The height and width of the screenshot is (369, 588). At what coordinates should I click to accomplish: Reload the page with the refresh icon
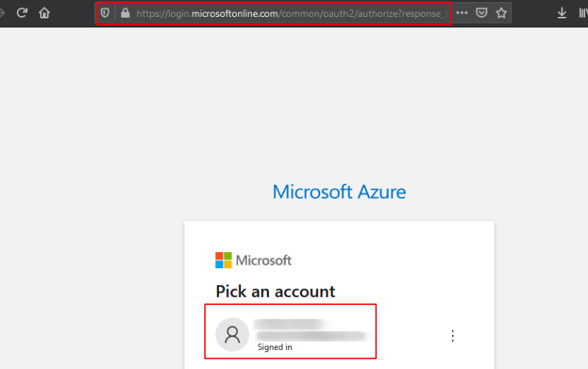coord(22,13)
